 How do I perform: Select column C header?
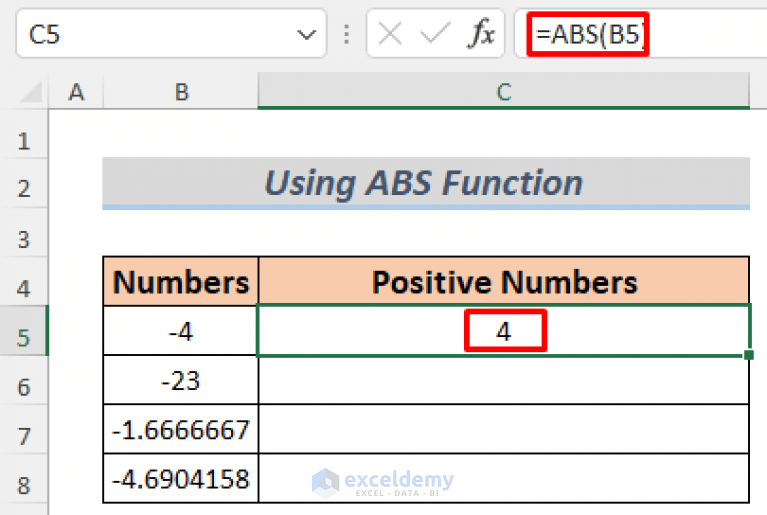coord(504,91)
